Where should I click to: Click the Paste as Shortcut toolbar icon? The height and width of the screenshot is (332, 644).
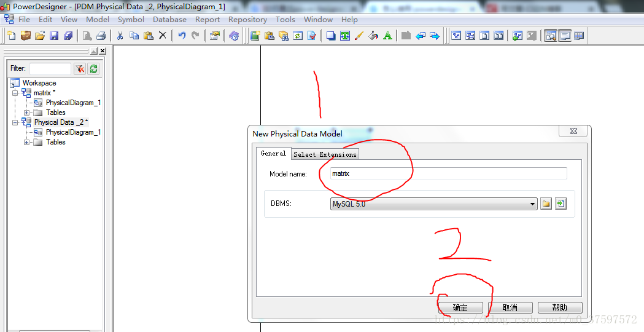[270, 36]
